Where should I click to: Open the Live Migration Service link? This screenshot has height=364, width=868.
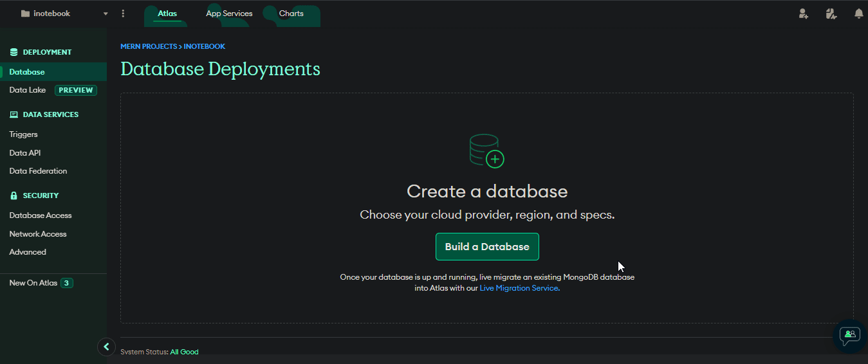[x=519, y=288]
